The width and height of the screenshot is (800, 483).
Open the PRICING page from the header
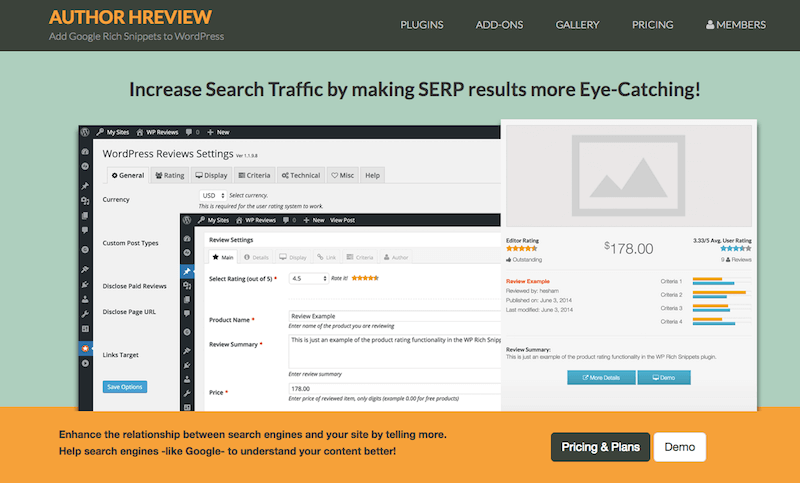coord(652,25)
